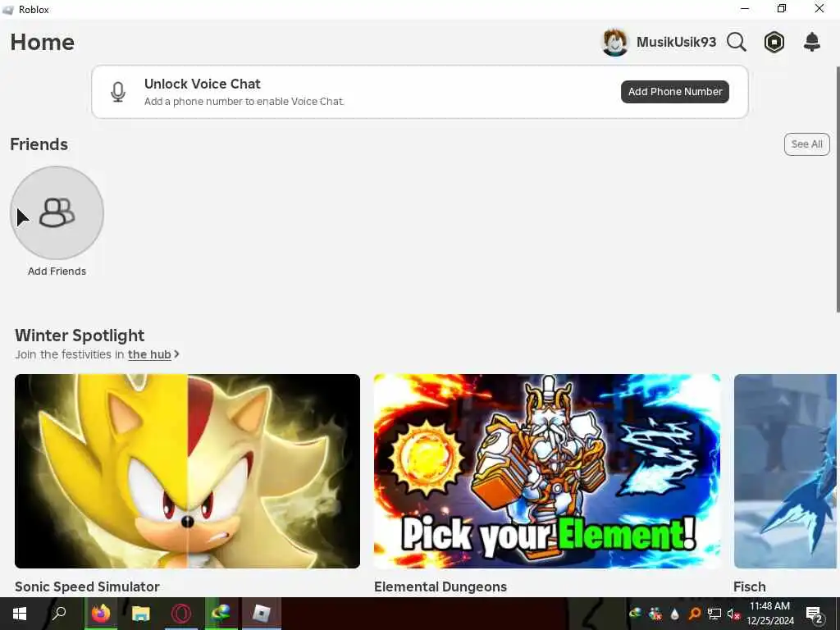
Task: Minimize the Roblox window
Action: click(x=745, y=9)
